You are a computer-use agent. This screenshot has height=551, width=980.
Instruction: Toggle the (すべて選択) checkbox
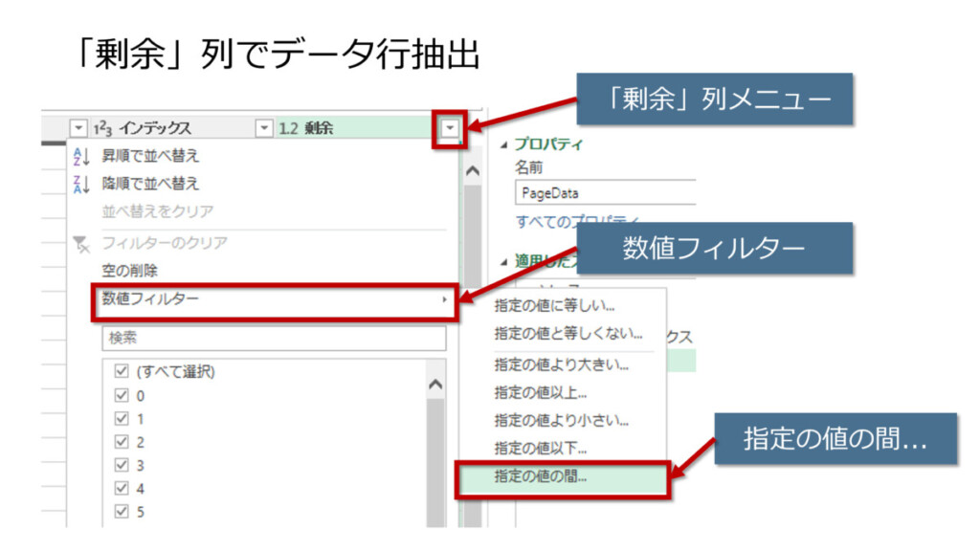122,371
